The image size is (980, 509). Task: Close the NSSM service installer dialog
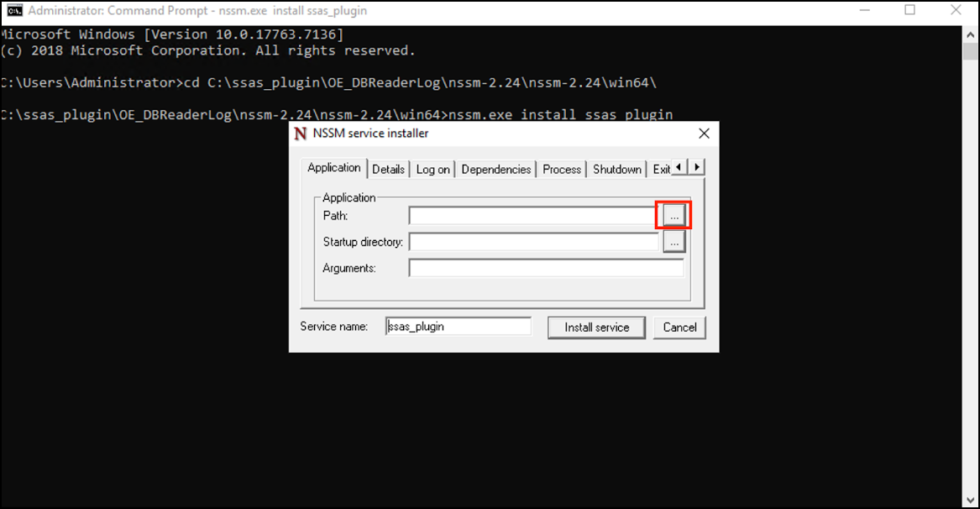[704, 134]
